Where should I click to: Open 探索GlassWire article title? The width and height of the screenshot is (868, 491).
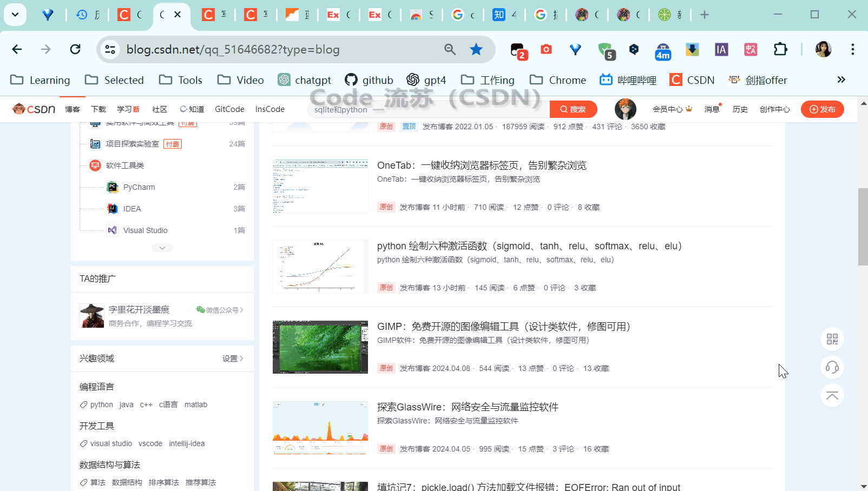click(468, 407)
